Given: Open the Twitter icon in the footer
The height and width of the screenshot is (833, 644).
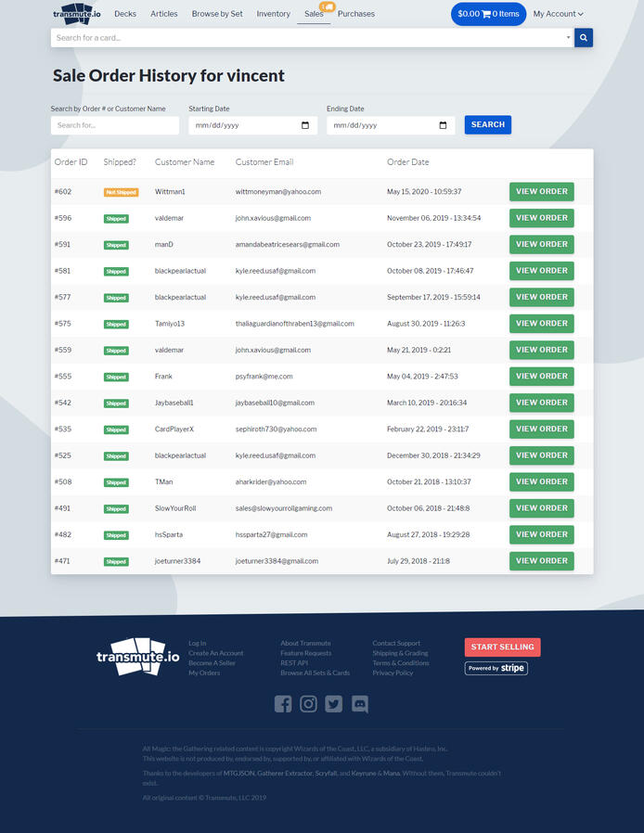Looking at the screenshot, I should [334, 704].
